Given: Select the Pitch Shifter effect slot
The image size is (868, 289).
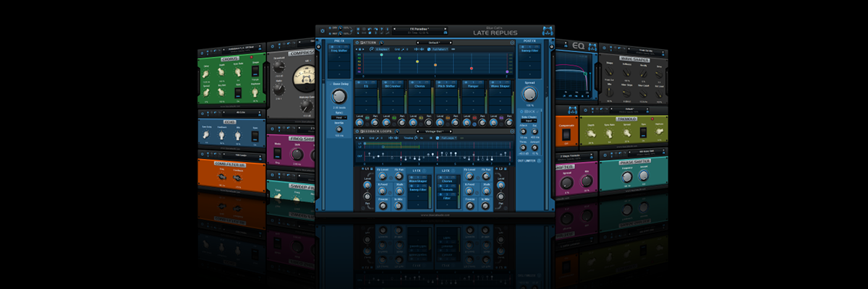Looking at the screenshot, I should coord(446,86).
